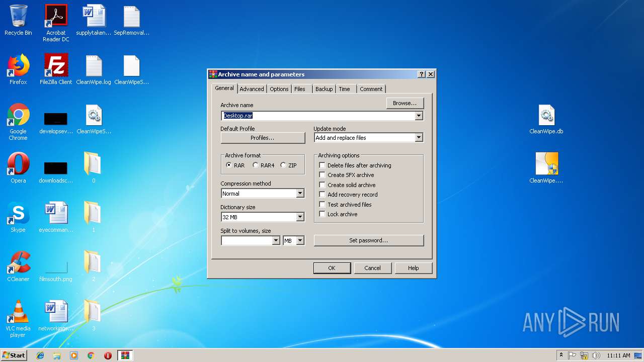Open the Profiles... button
The height and width of the screenshot is (362, 644).
(x=263, y=138)
